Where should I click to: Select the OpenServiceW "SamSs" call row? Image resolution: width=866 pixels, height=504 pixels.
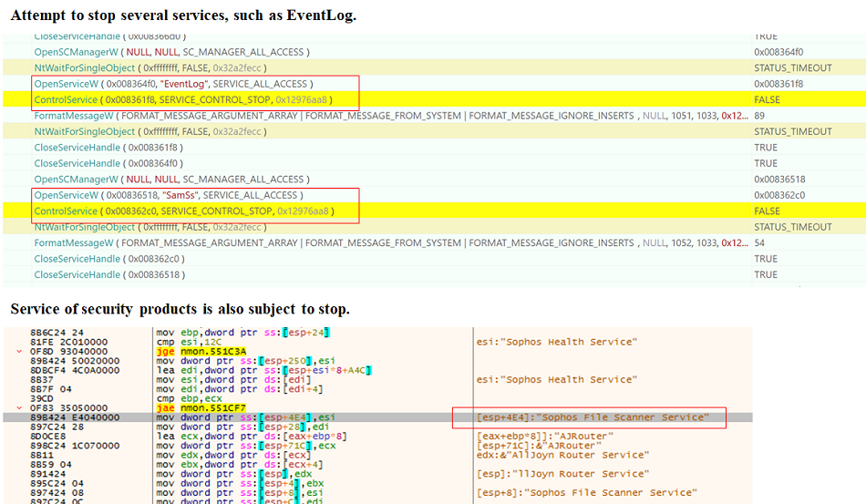click(x=169, y=195)
